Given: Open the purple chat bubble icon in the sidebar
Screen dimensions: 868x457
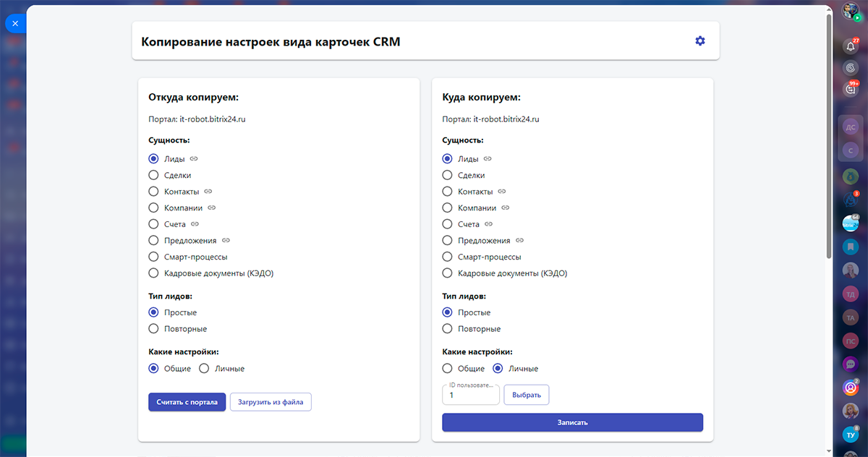Looking at the screenshot, I should point(851,364).
